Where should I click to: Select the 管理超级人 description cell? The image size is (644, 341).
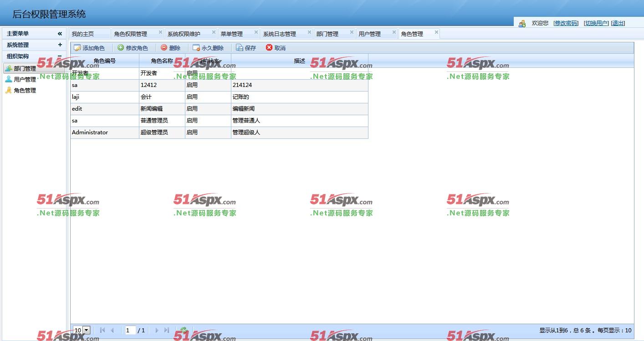pos(300,132)
